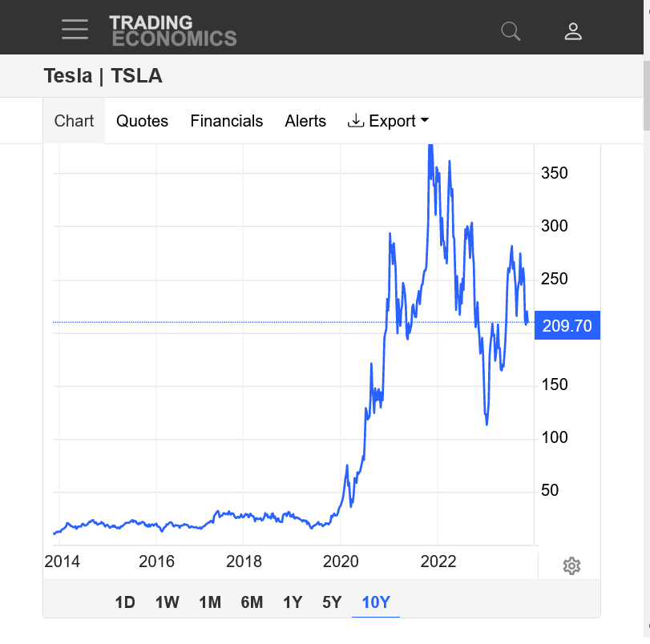Switch to the Chart tab

click(x=74, y=121)
